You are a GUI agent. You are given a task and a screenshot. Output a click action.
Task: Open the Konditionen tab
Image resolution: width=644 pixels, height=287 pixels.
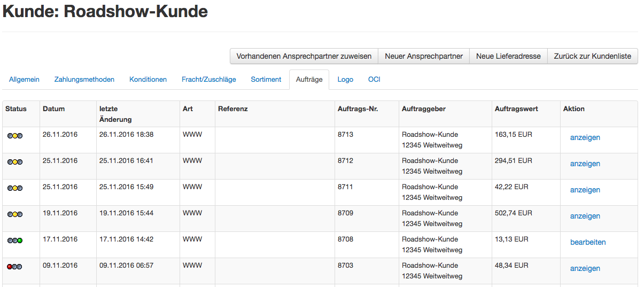point(148,79)
